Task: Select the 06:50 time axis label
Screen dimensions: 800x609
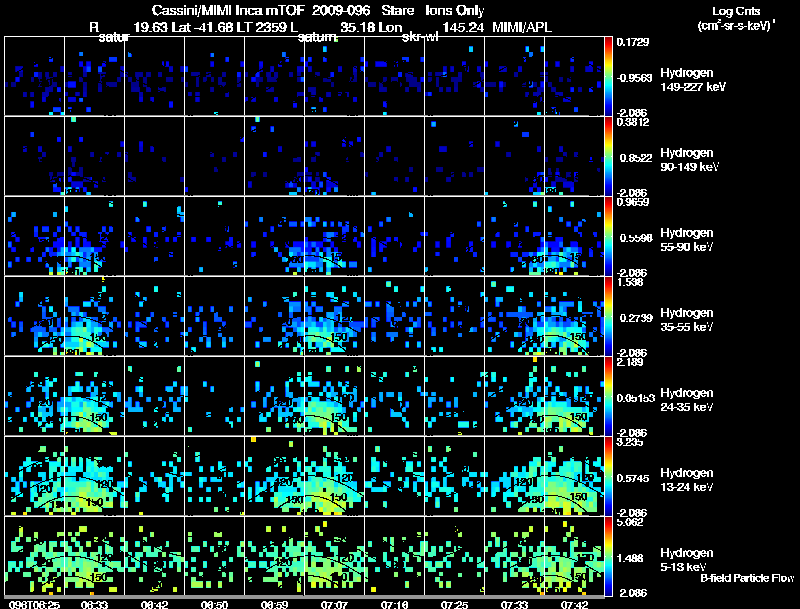Action: [214, 604]
